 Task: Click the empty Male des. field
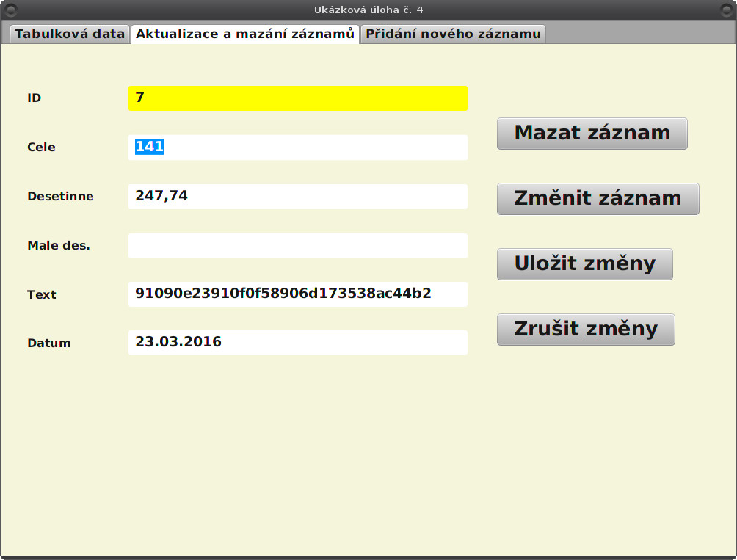298,245
